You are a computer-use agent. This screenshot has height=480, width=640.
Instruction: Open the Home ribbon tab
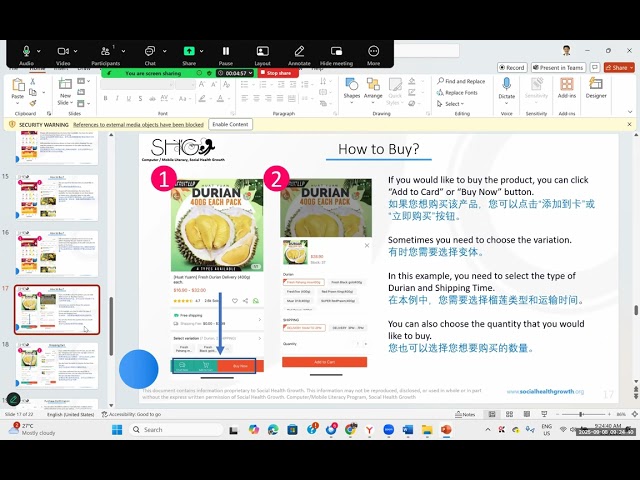tap(37, 69)
